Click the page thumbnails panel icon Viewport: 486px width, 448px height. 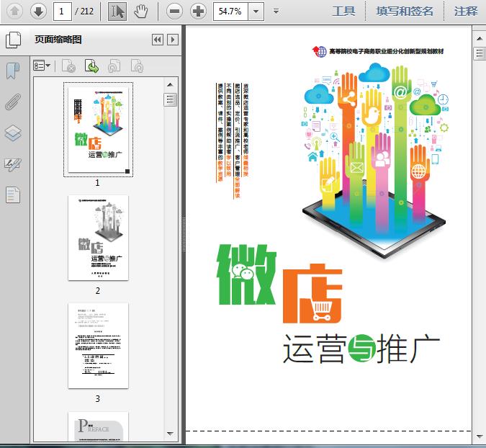click(x=14, y=40)
